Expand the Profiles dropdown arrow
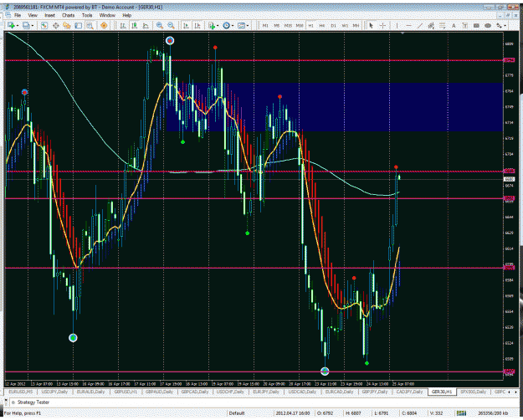This screenshot has height=420, width=523. [x=33, y=25]
